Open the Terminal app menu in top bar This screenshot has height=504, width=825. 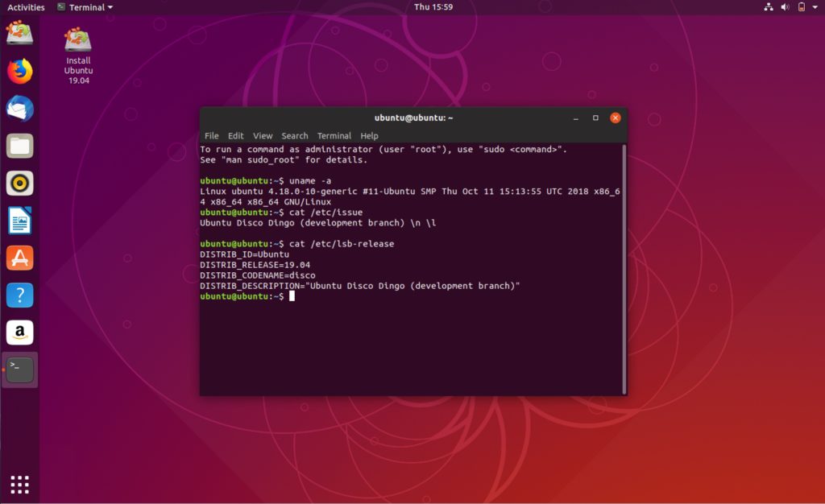tap(85, 7)
